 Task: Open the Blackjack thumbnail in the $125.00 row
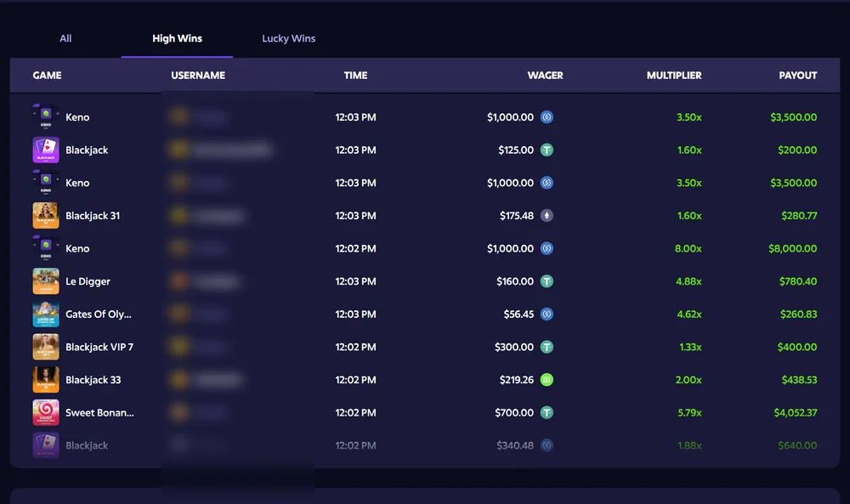click(x=46, y=150)
